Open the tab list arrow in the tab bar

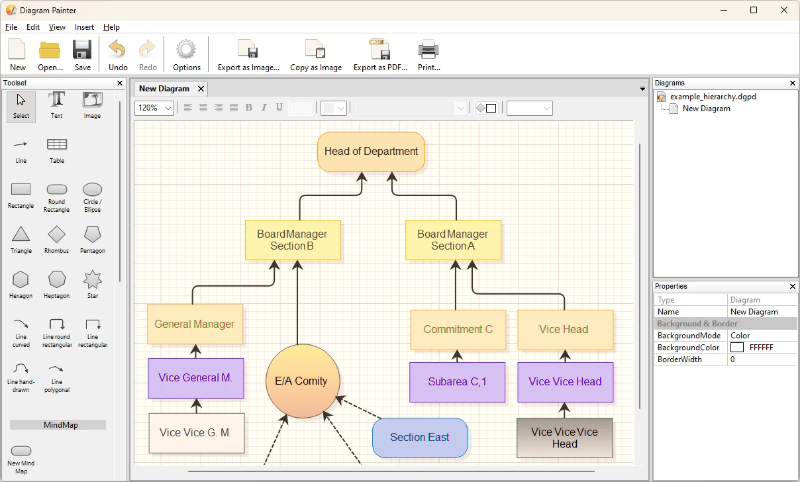(x=642, y=89)
